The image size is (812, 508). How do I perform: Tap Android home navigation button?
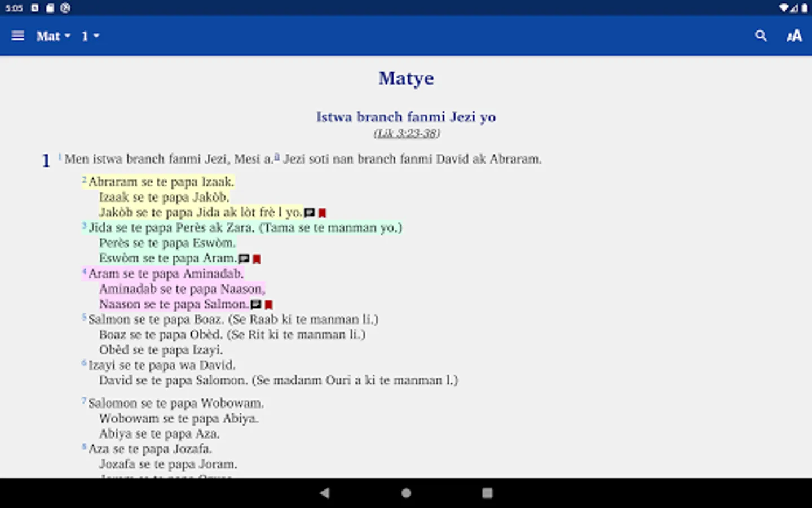pyautogui.click(x=406, y=493)
